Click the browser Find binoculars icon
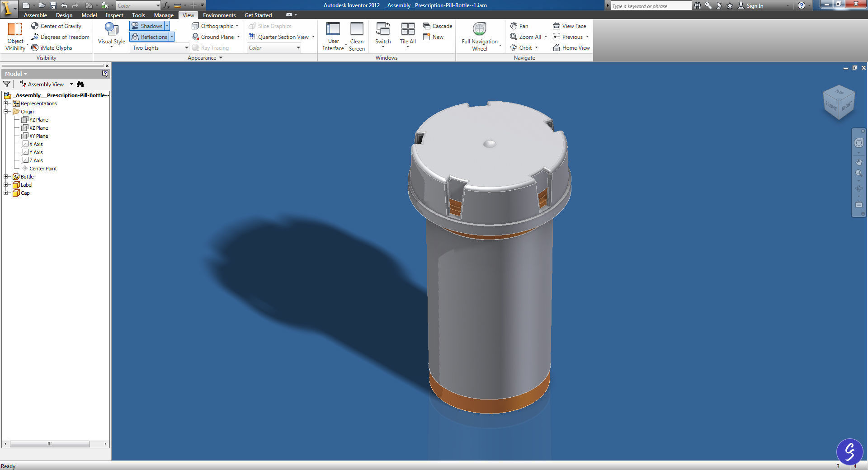Screen dimensions: 868x470 pos(80,84)
